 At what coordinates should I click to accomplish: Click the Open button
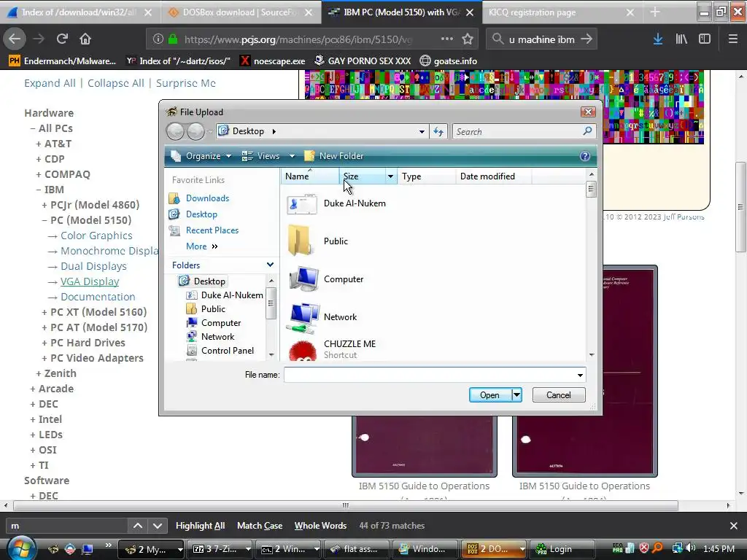[x=489, y=394]
